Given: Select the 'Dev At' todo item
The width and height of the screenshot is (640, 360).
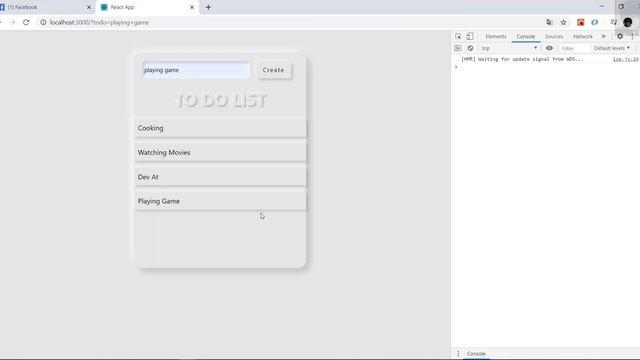Looking at the screenshot, I should pyautogui.click(x=220, y=177).
